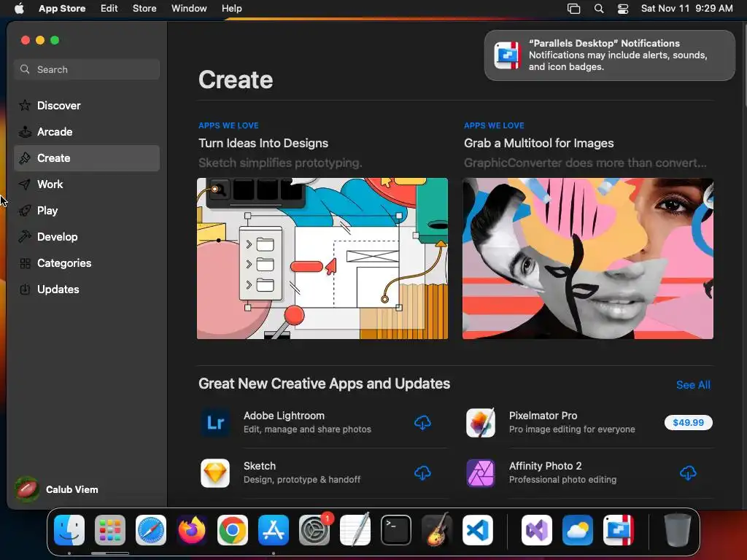Launch Visual Studio Code from Dock

pos(478,530)
